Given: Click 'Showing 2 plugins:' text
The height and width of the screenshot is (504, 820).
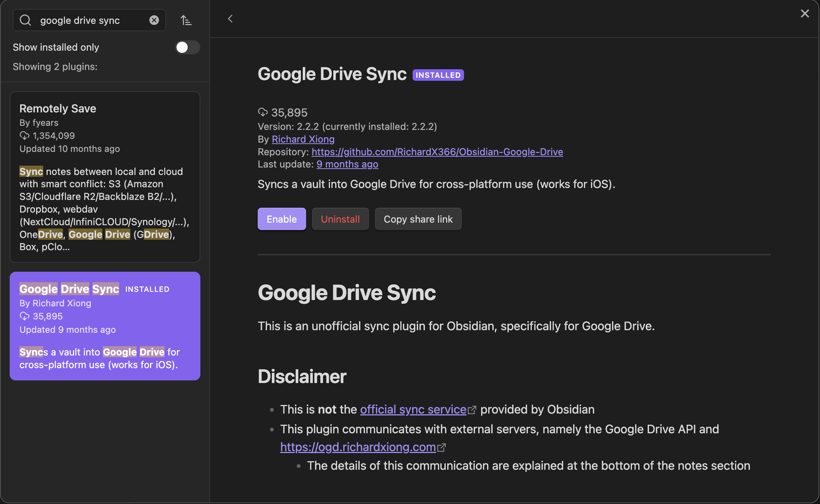Looking at the screenshot, I should [x=55, y=67].
